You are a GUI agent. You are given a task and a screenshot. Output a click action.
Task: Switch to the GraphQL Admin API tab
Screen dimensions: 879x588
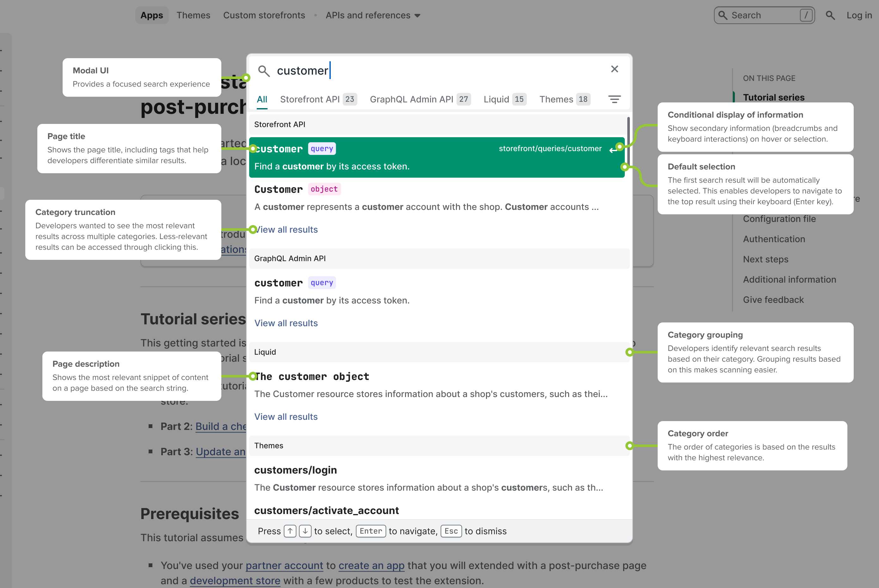point(420,99)
